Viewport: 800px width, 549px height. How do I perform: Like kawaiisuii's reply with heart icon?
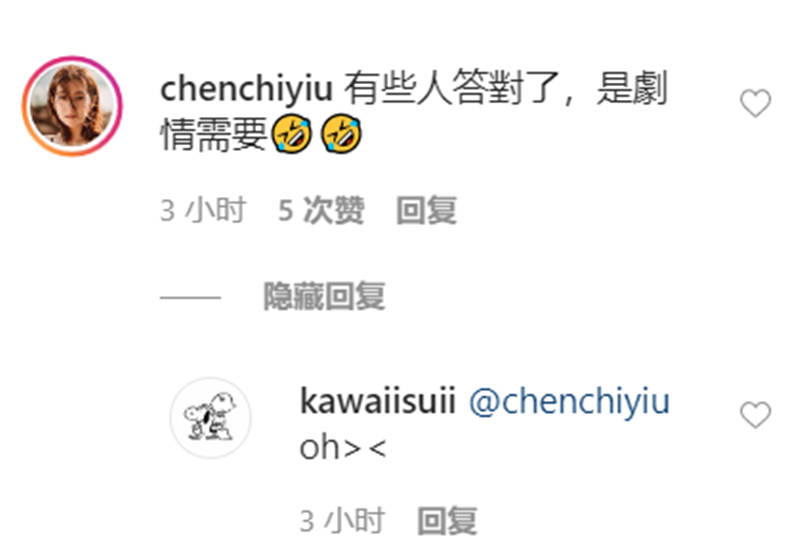point(755,414)
